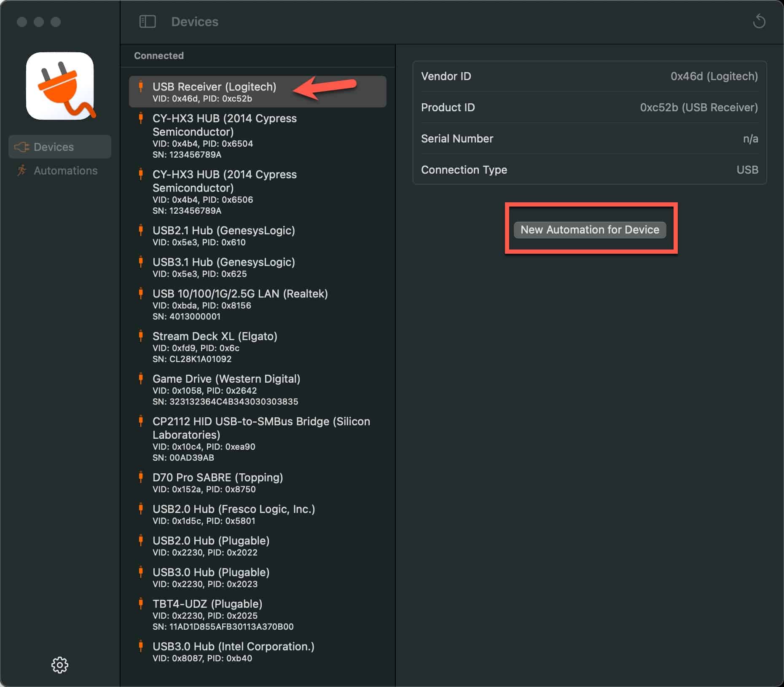Image resolution: width=784 pixels, height=687 pixels.
Task: Click the plug icon next to Game Drive
Action: pos(141,378)
